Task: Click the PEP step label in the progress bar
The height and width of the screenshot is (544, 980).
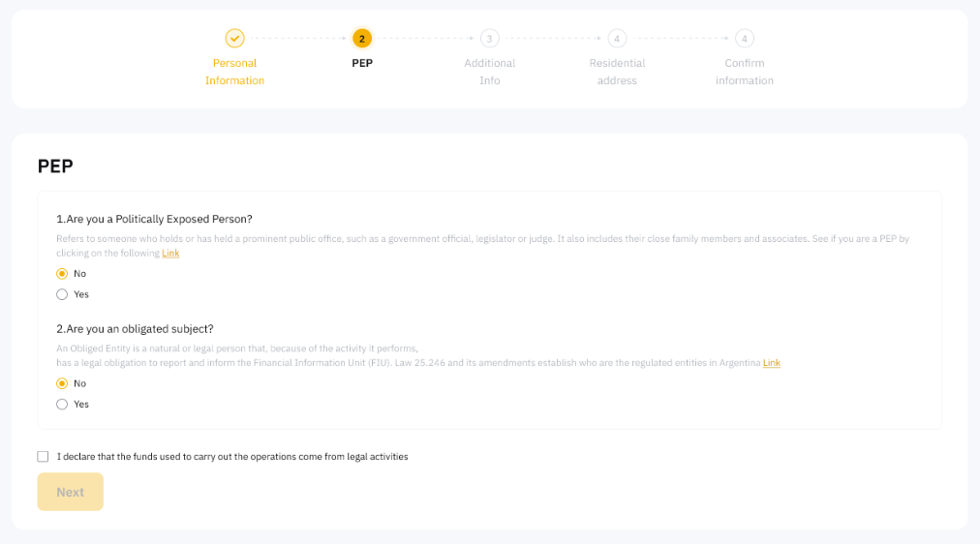Action: (362, 63)
